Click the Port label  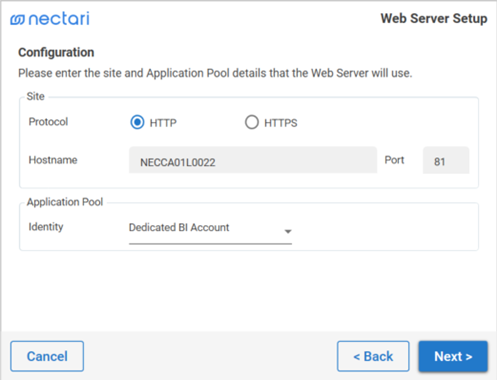pos(394,160)
